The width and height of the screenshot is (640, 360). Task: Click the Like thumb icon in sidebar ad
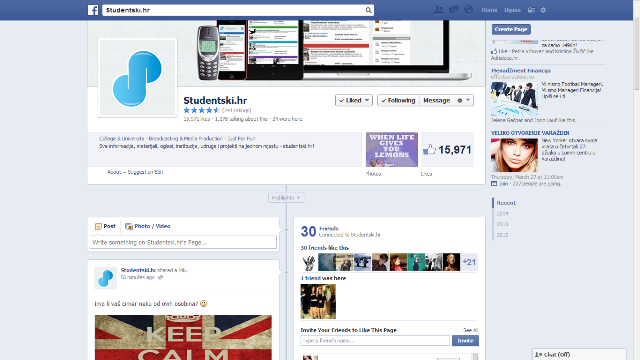pyautogui.click(x=494, y=51)
